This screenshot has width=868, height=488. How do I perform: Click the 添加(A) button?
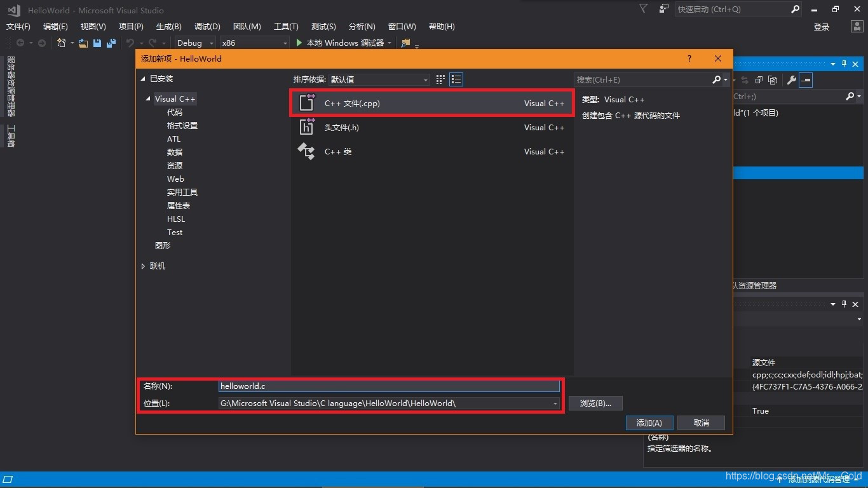click(x=649, y=423)
